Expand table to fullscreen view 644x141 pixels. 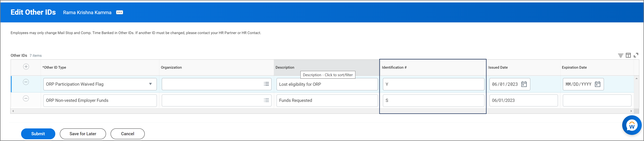tap(636, 55)
